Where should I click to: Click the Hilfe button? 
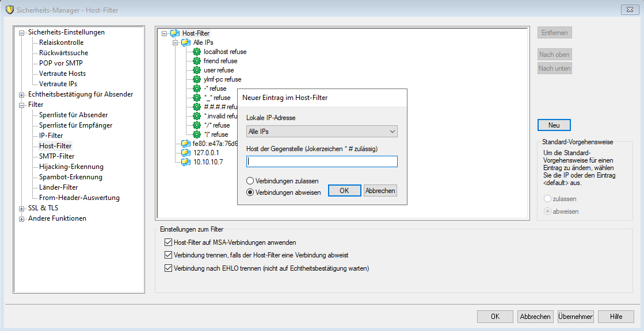click(615, 316)
